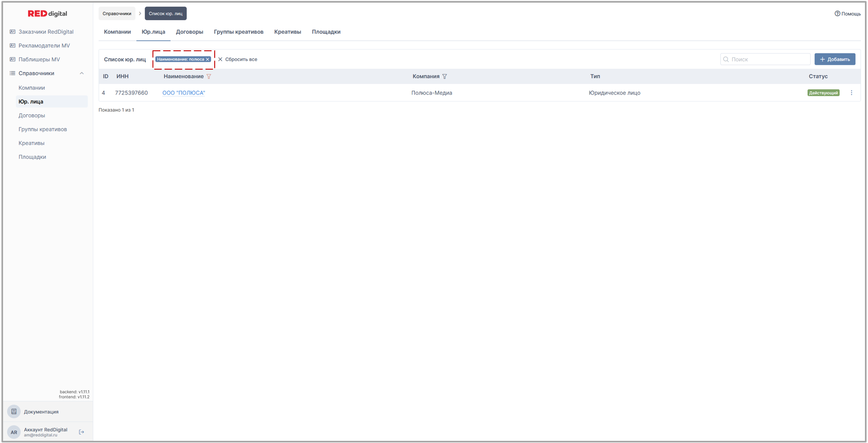
Task: Open Паблишеры MV in sidebar
Action: (39, 60)
